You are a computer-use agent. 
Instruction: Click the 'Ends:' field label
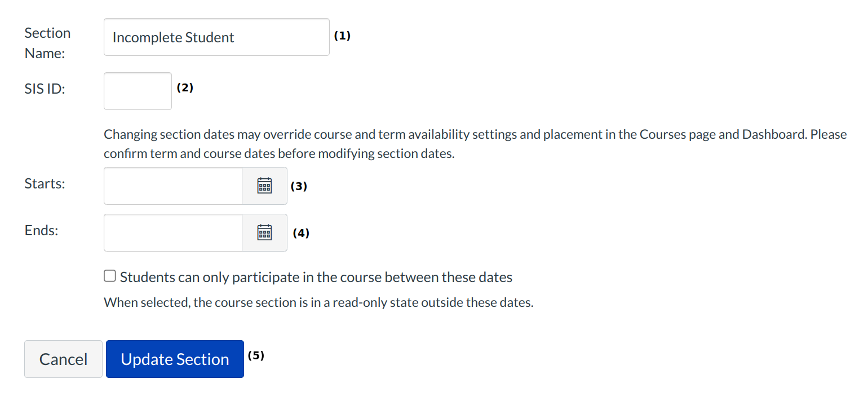pos(42,231)
